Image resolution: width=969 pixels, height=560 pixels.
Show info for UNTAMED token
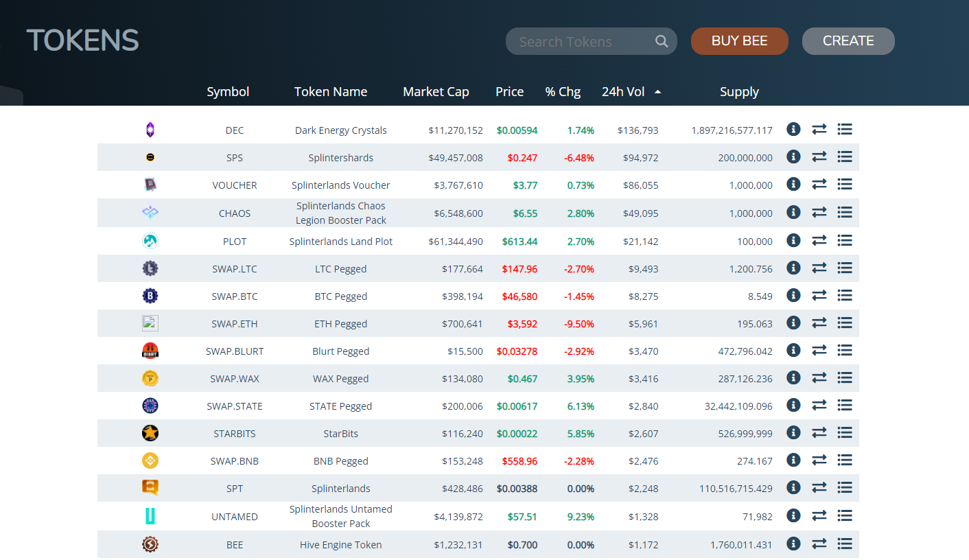tap(793, 515)
